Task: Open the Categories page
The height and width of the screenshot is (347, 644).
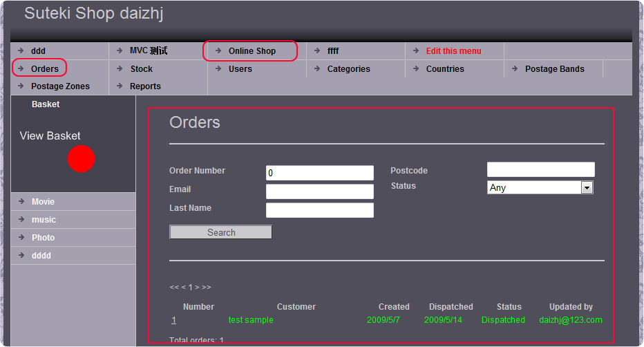Action: [348, 68]
